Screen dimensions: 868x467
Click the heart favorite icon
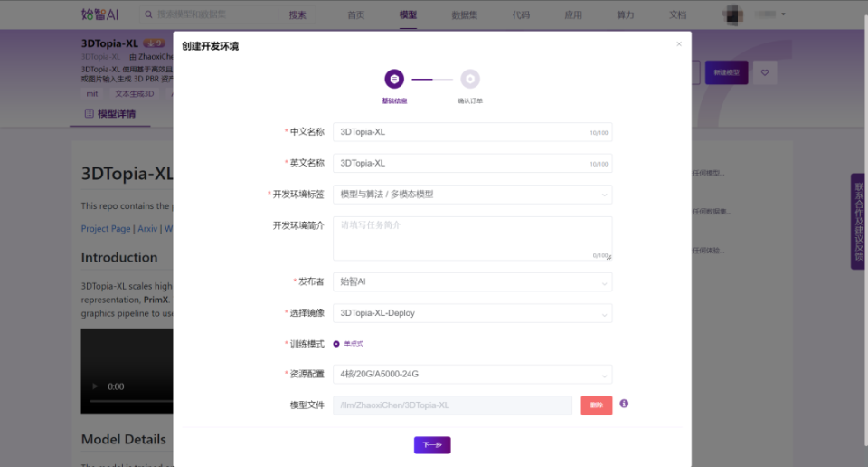click(x=765, y=72)
